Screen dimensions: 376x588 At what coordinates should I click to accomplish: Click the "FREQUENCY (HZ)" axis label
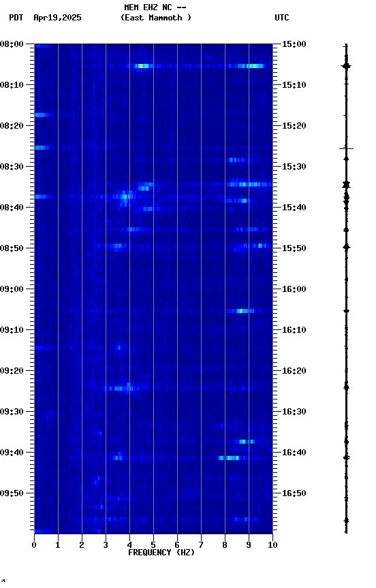[x=161, y=553]
